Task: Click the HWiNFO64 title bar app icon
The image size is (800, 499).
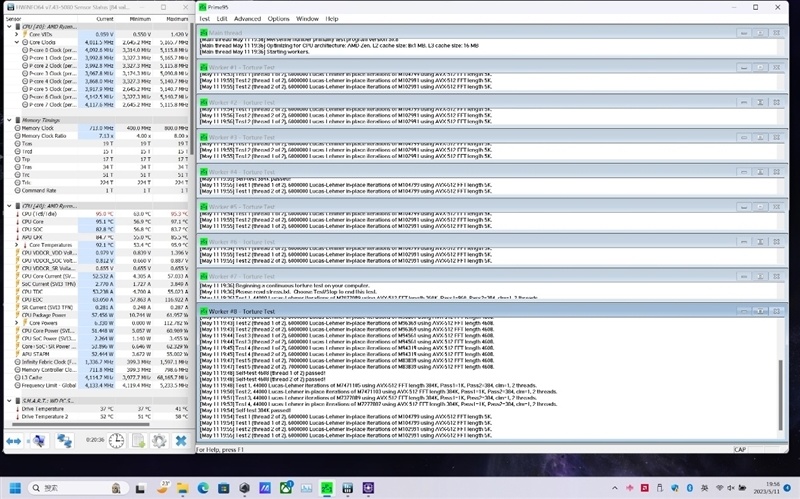Action: click(x=10, y=7)
